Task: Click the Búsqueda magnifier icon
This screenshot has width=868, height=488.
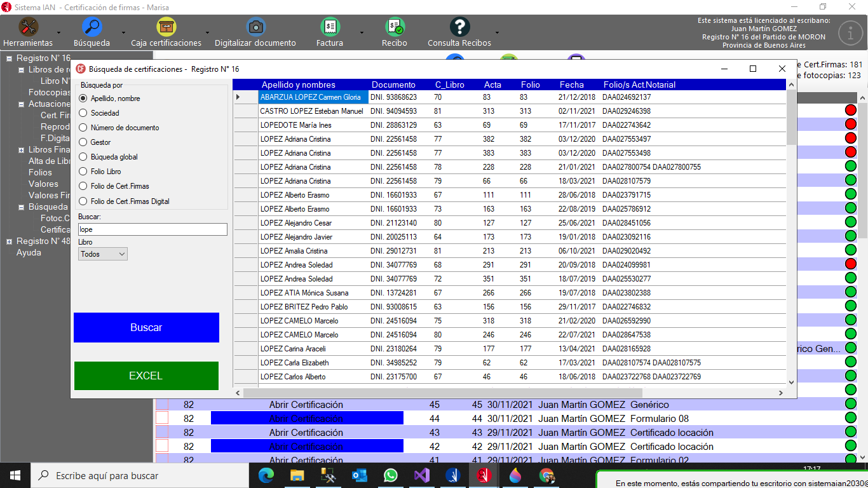Action: point(92,27)
